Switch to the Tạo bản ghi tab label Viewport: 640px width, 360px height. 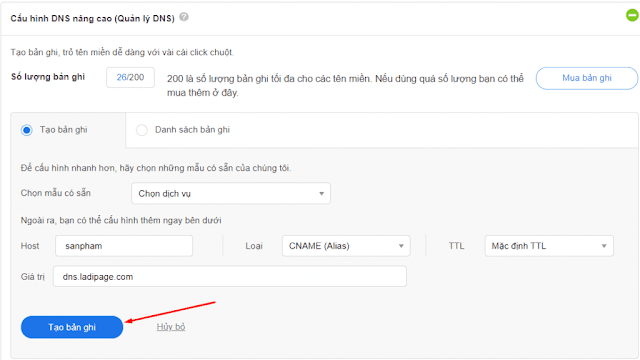(x=63, y=130)
